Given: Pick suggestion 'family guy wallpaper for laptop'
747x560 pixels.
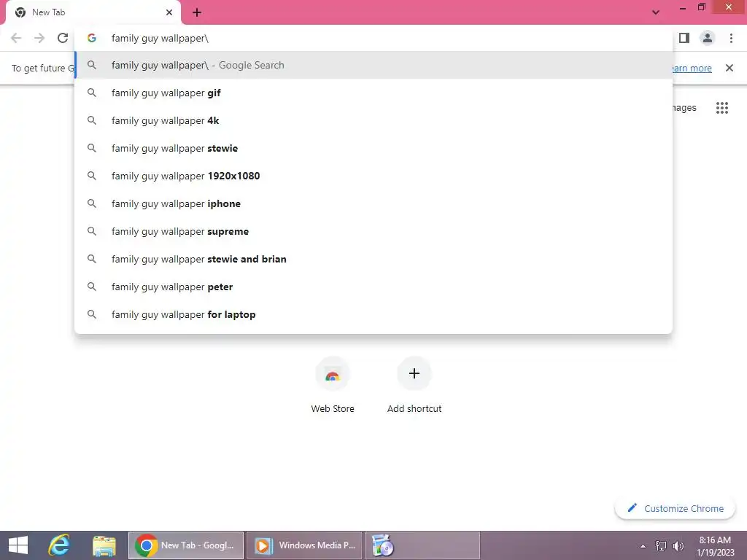Looking at the screenshot, I should [373, 314].
